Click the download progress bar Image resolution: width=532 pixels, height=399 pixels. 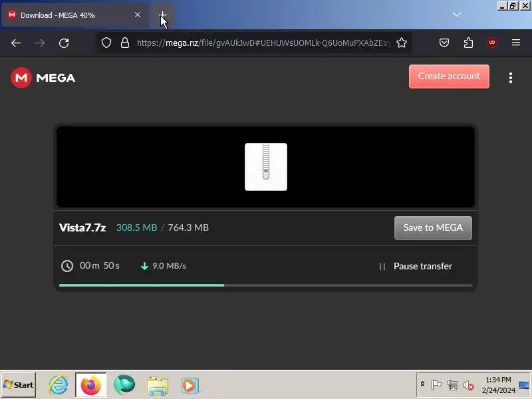coord(265,285)
